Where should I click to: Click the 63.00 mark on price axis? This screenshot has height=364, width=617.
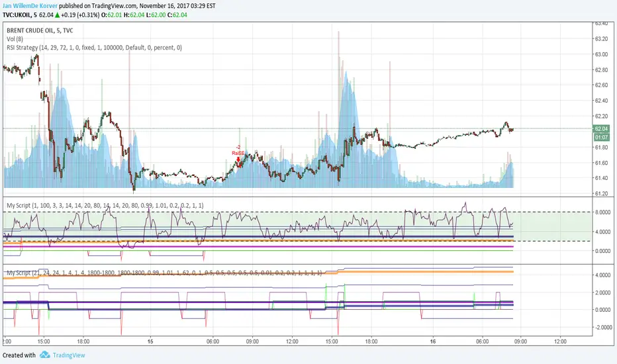coord(602,54)
